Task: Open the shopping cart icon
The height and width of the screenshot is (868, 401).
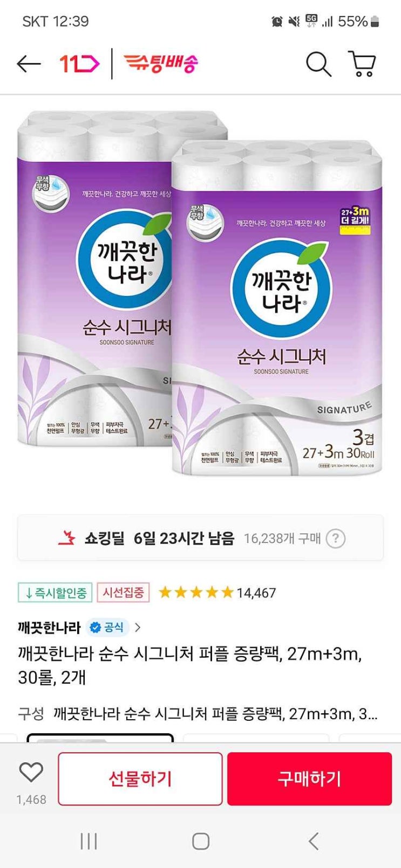Action: [362, 64]
